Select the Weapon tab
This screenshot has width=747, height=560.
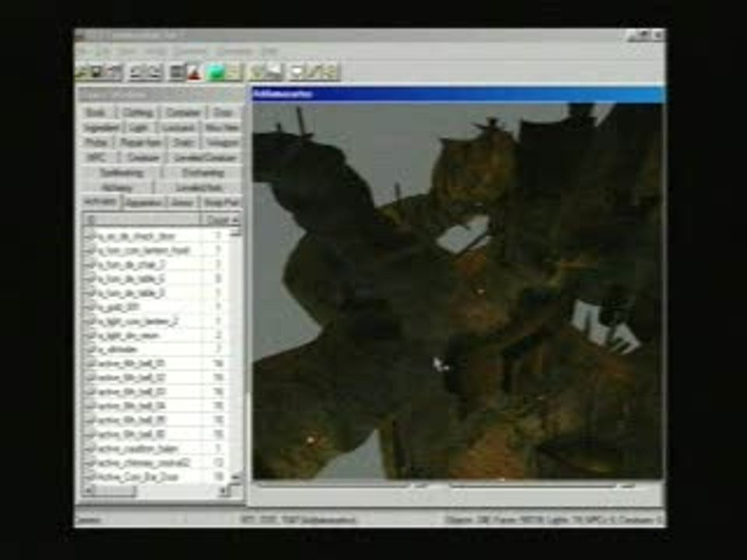pyautogui.click(x=222, y=142)
